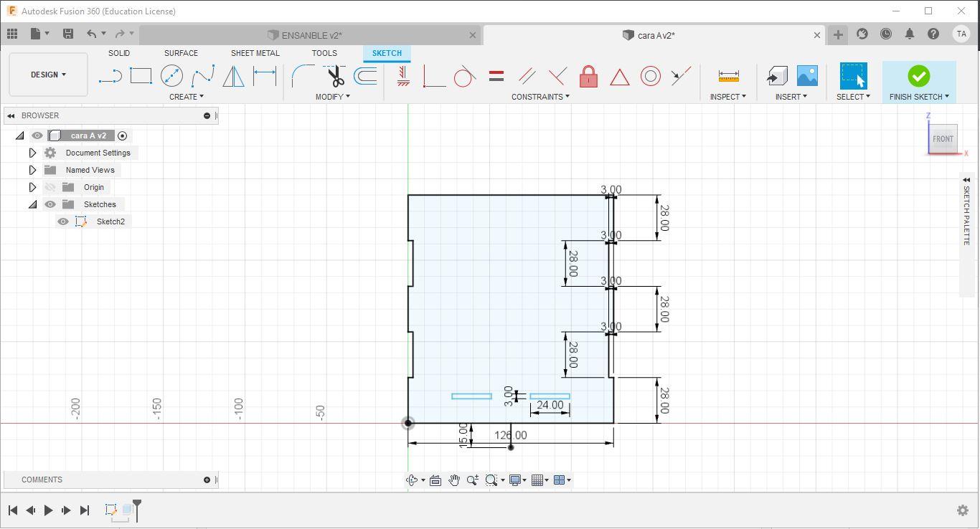The height and width of the screenshot is (529, 980).
Task: Select the Circle sketch tool
Action: click(x=171, y=76)
